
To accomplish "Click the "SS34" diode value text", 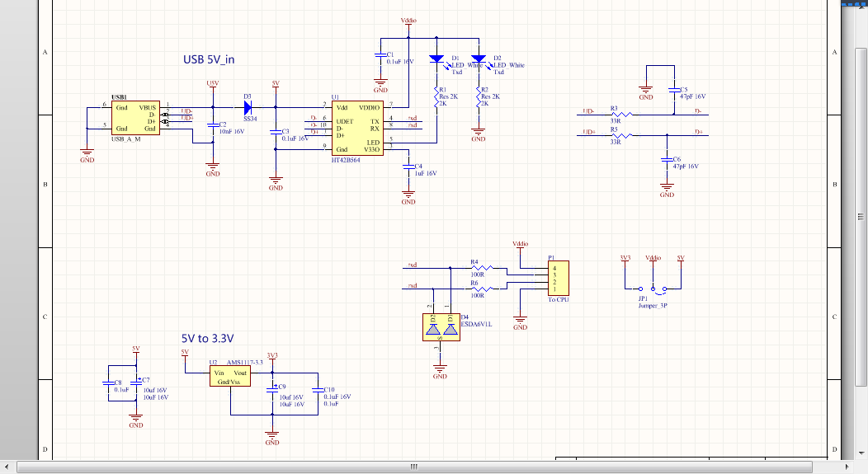I will (x=250, y=119).
